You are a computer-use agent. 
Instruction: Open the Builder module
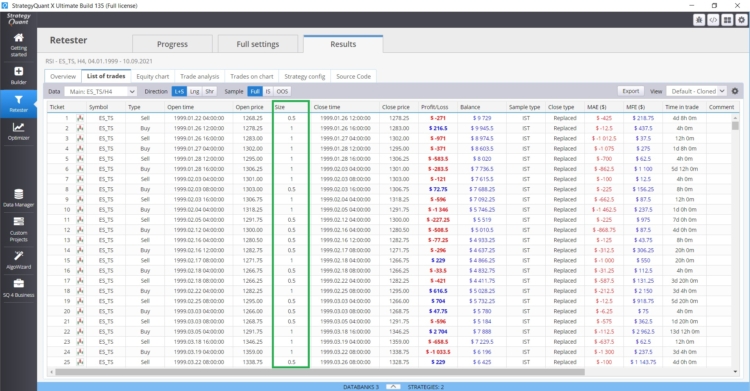[x=18, y=76]
